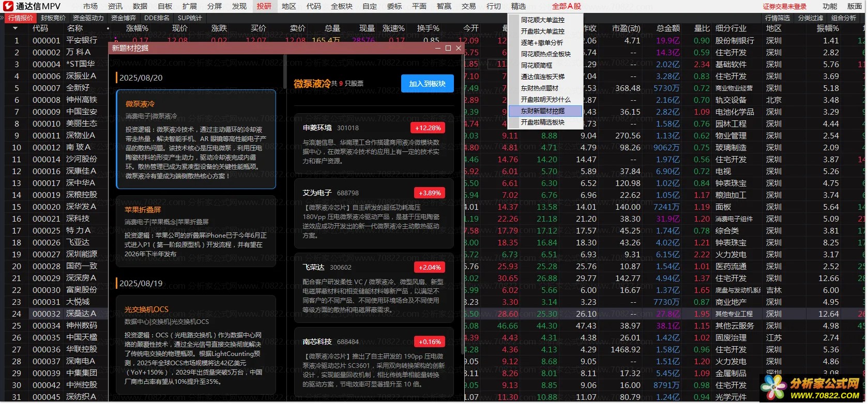Sort by the 总金额 column header
The image size is (868, 404).
pyautogui.click(x=668, y=28)
